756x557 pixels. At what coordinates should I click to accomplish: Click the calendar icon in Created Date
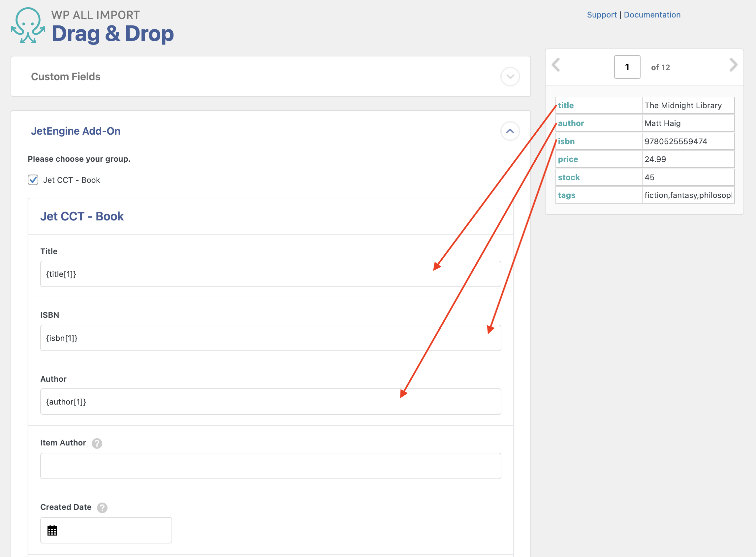52,530
